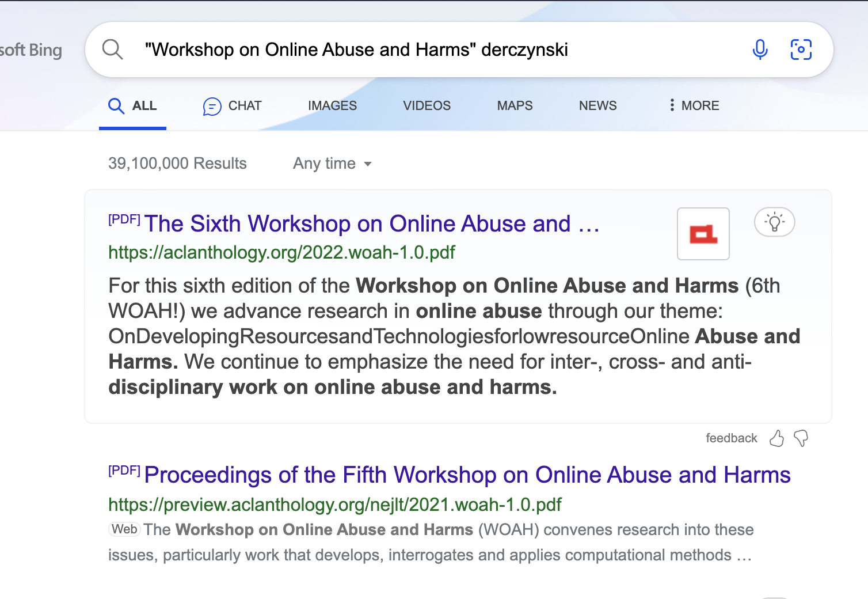Switch to the IMAGES tab
The image size is (868, 599).
pyautogui.click(x=332, y=106)
